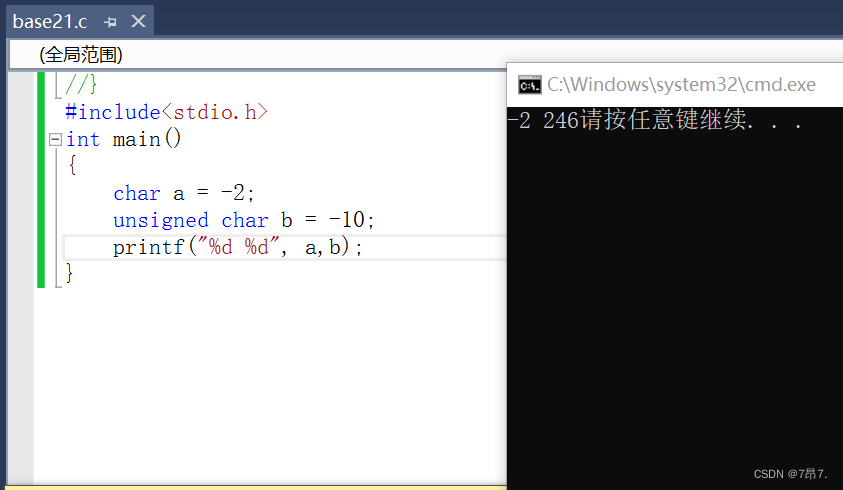Click the closing brace of main
The width and height of the screenshot is (843, 490).
(69, 272)
